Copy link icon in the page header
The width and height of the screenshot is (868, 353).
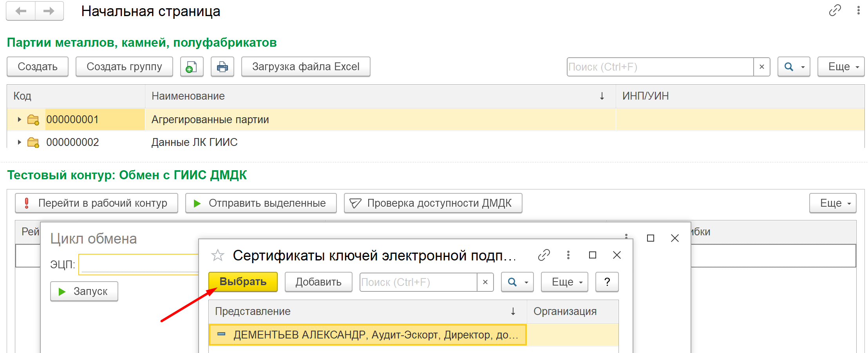[835, 10]
